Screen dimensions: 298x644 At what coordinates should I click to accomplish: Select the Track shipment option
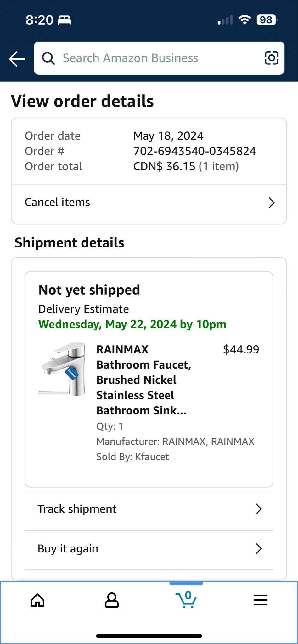(x=77, y=509)
